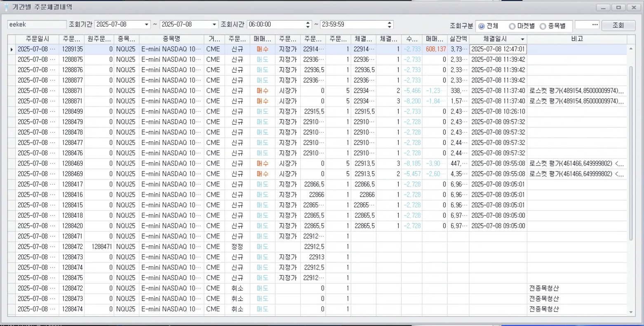
Task: Click the execution time 2025-07-08 10:26:10 cell
Action: (498, 111)
